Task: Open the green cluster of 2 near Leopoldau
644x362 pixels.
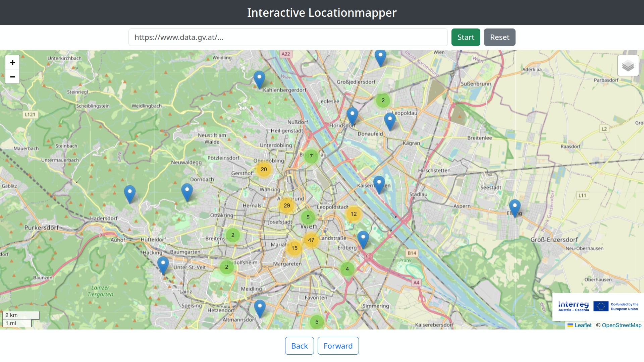Action: tap(383, 100)
